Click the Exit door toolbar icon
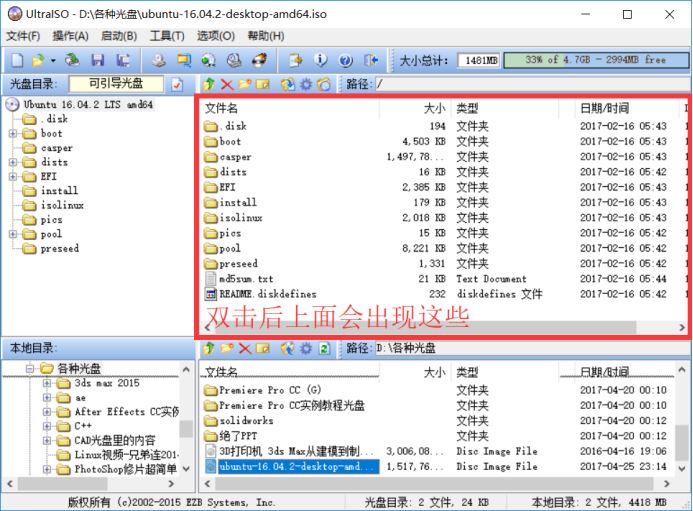The height and width of the screenshot is (511, 693). (371, 60)
